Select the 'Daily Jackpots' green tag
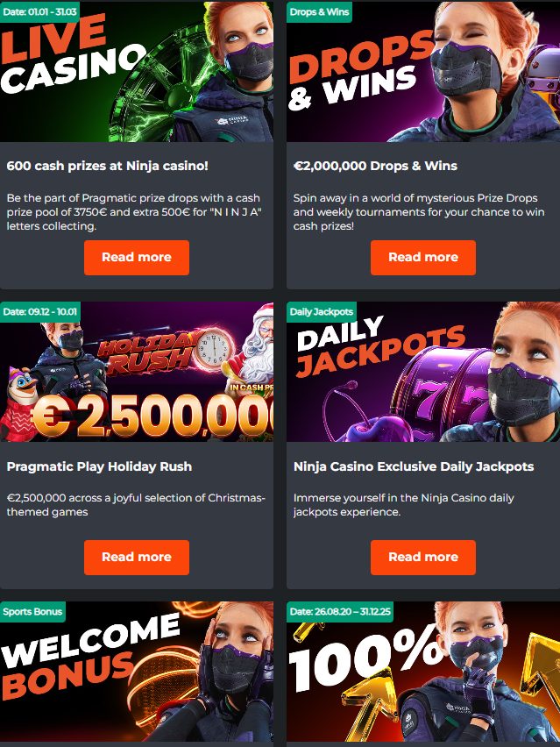The width and height of the screenshot is (560, 747). pyautogui.click(x=322, y=312)
